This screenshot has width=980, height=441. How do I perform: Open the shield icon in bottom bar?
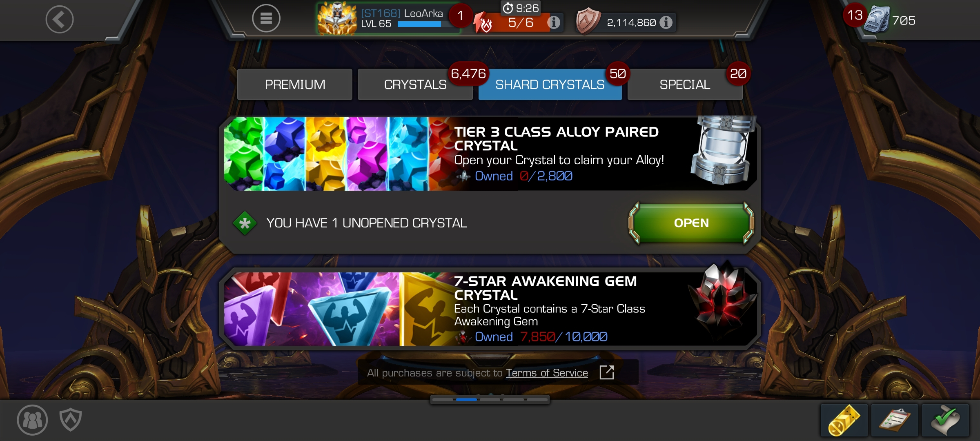click(71, 420)
